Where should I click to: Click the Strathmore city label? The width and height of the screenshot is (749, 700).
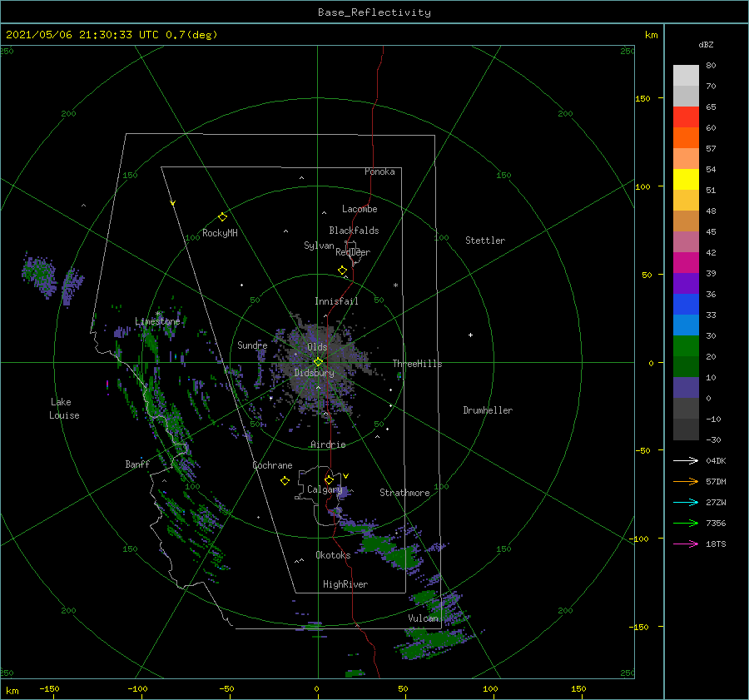coord(404,493)
